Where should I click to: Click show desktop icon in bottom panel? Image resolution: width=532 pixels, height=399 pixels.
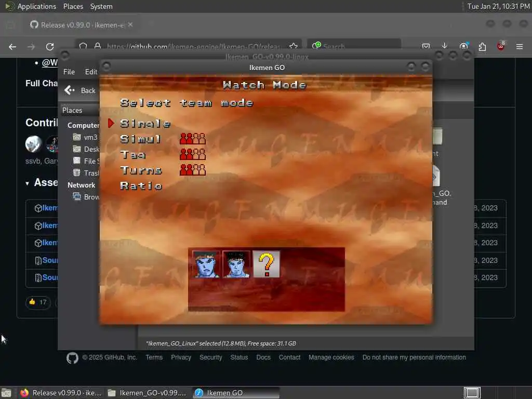point(6,393)
